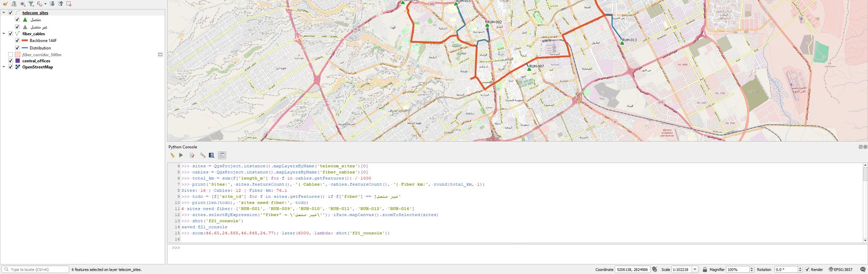
Task: Click the RUH-013 site marker on map
Action: point(622,43)
